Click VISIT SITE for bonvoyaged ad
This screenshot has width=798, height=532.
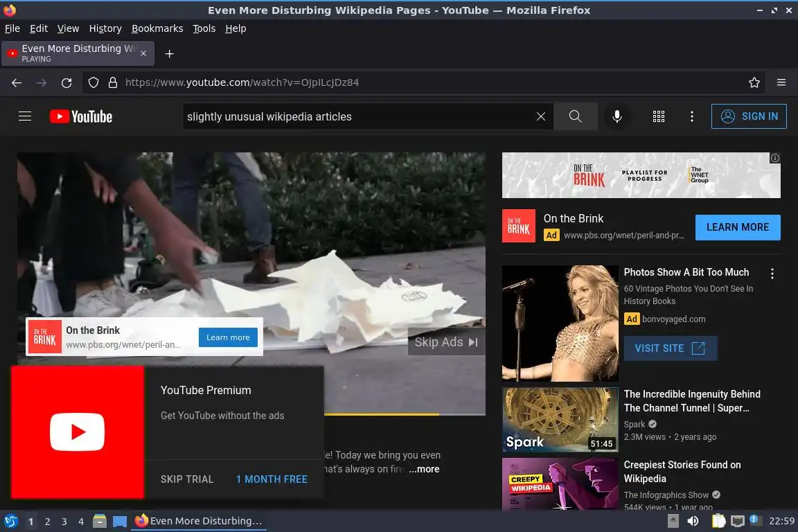point(671,348)
